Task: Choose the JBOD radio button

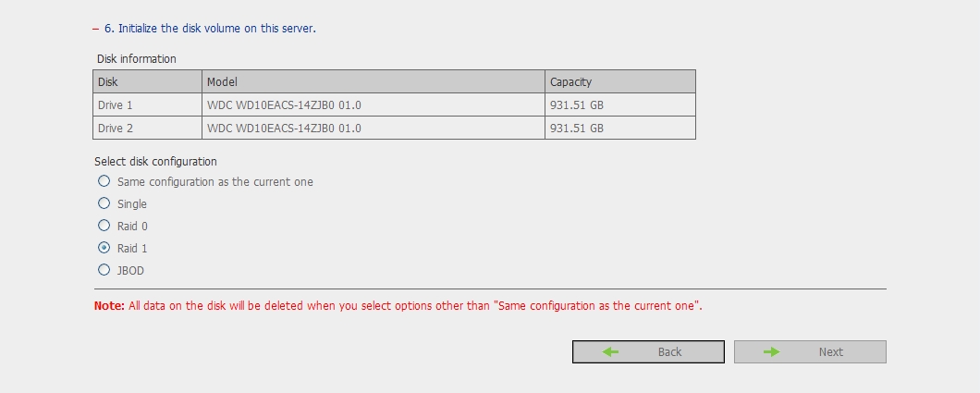Action: coord(104,270)
